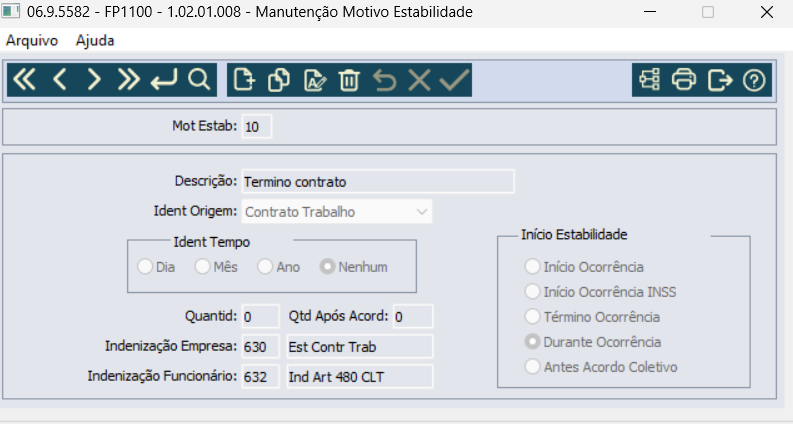This screenshot has width=793, height=424.
Task: Go to the first record
Action: click(x=24, y=80)
